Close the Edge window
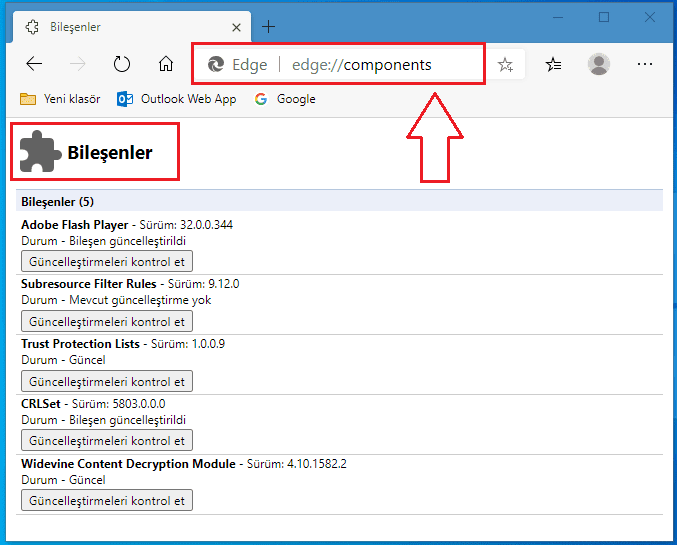677x545 pixels. 650,17
